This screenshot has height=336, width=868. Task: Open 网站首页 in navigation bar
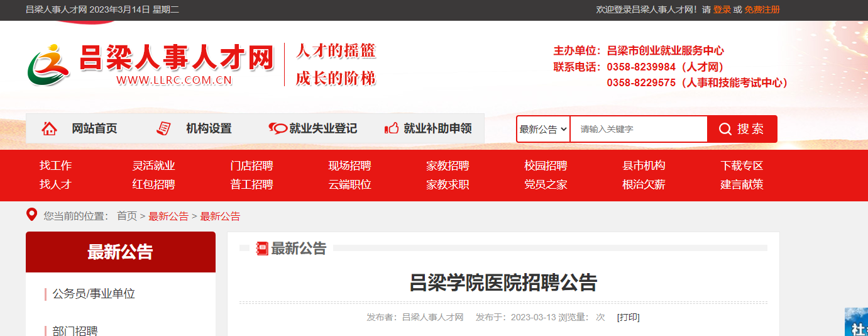(x=94, y=128)
